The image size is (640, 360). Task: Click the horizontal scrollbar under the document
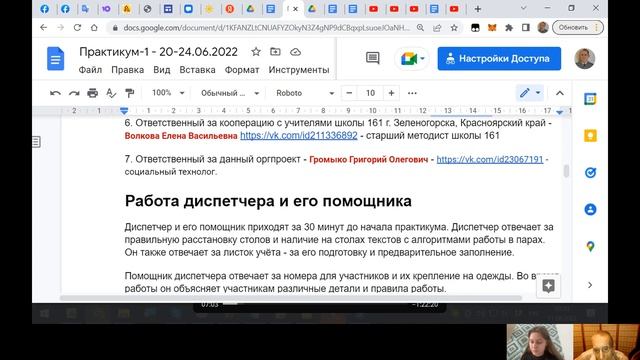(x=291, y=298)
